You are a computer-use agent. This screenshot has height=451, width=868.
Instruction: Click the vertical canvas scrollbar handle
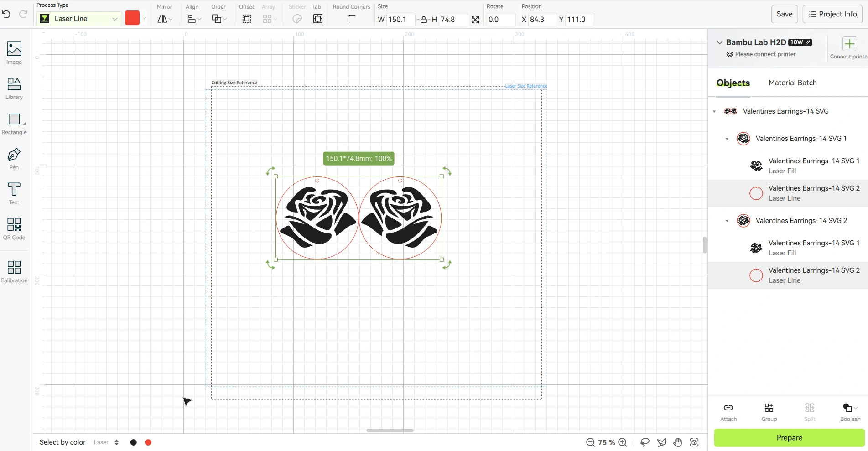[705, 245]
